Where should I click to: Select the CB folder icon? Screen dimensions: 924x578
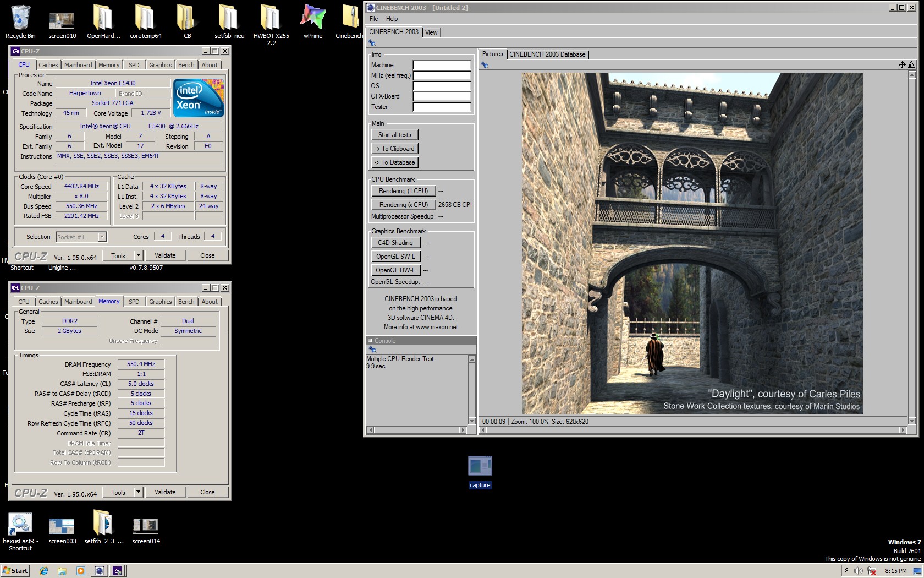[187, 22]
